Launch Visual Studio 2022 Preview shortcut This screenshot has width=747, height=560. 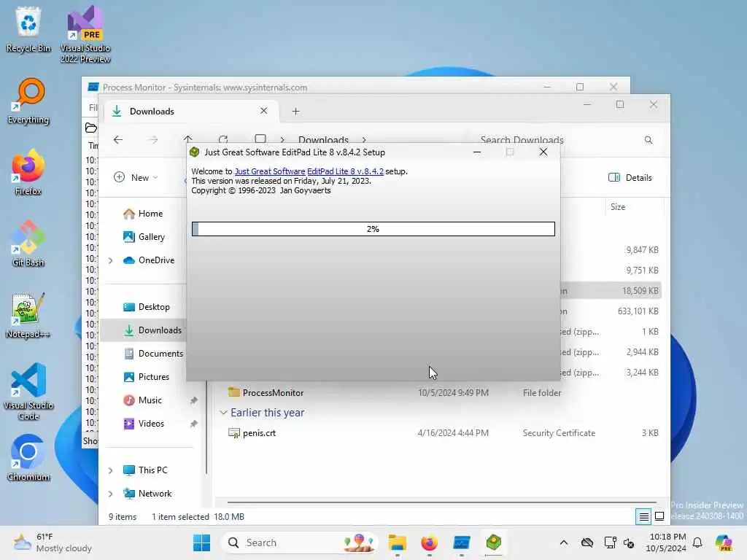[85, 34]
